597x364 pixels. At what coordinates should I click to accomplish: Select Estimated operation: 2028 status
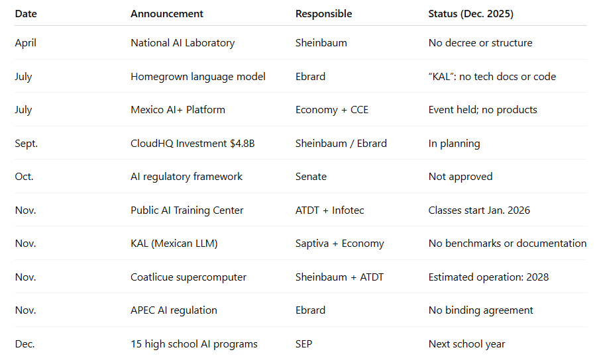coord(488,277)
